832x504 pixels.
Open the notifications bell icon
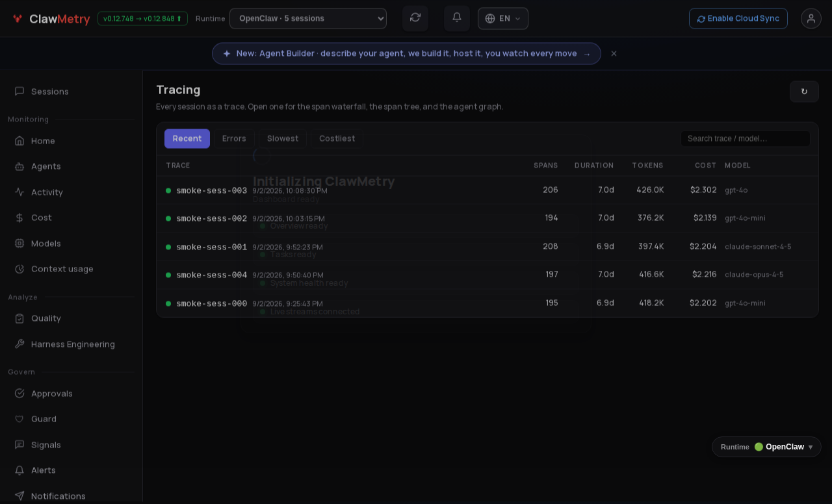pyautogui.click(x=457, y=18)
